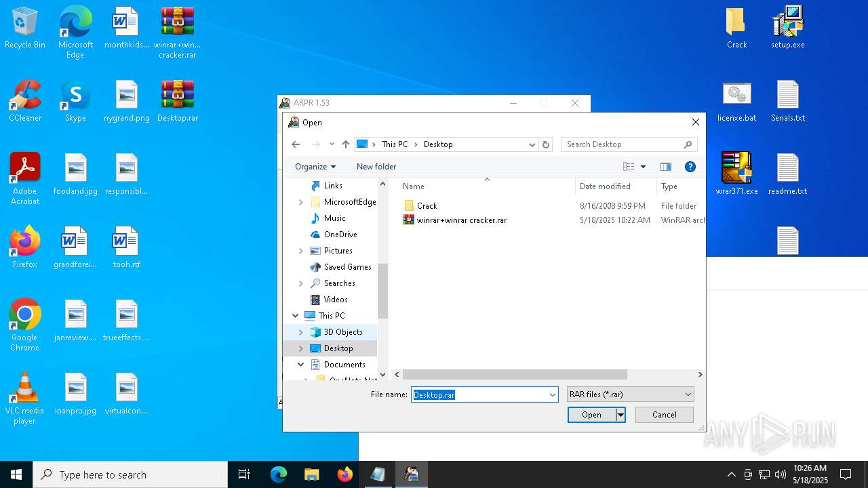Collapse Documents node in tree
Image resolution: width=868 pixels, height=488 pixels.
pos(301,365)
